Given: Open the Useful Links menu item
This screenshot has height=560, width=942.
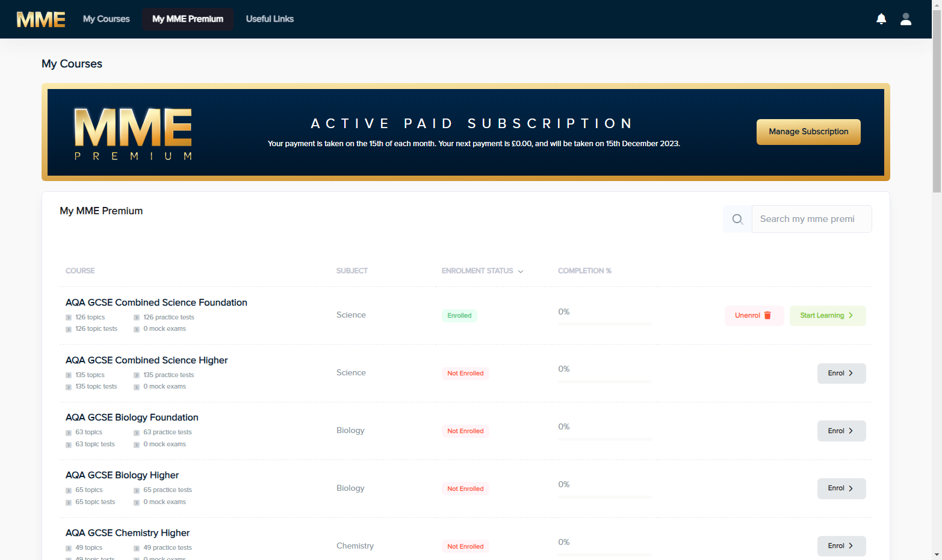Looking at the screenshot, I should pos(270,19).
